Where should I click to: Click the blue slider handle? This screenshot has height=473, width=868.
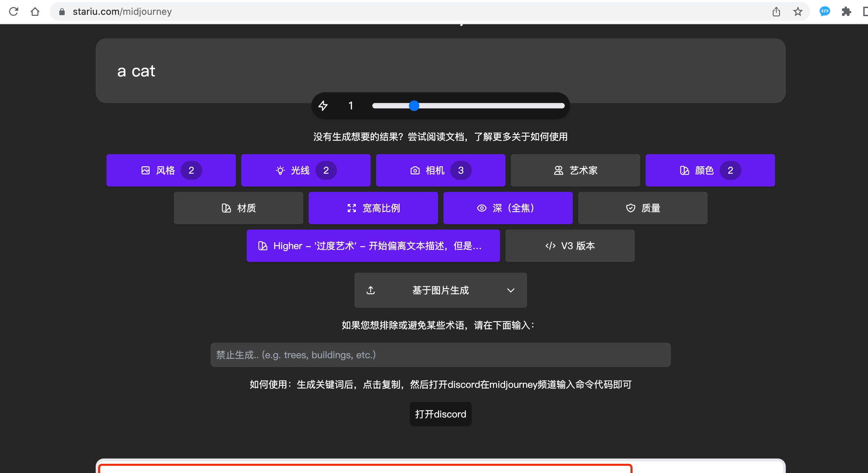coord(414,106)
